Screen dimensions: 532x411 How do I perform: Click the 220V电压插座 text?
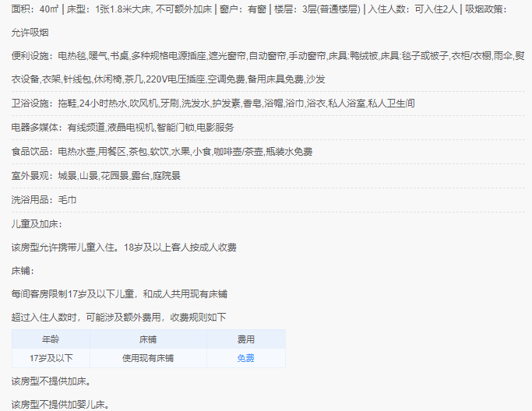(175, 79)
